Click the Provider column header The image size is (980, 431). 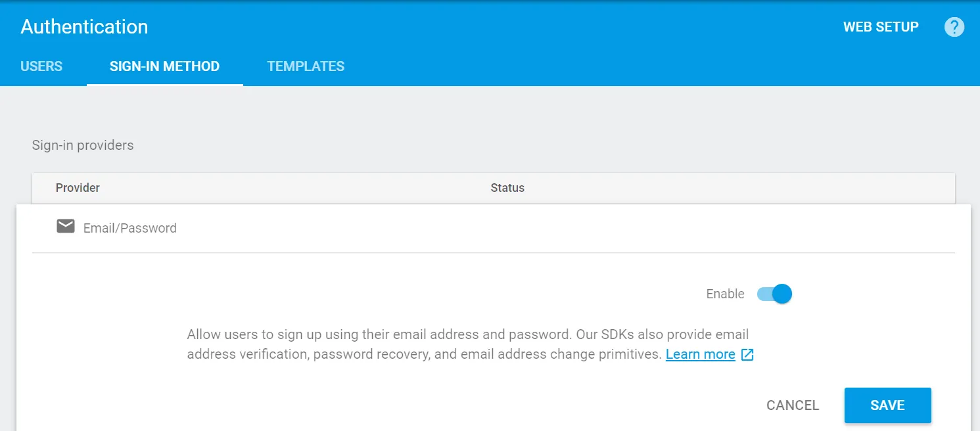[78, 188]
